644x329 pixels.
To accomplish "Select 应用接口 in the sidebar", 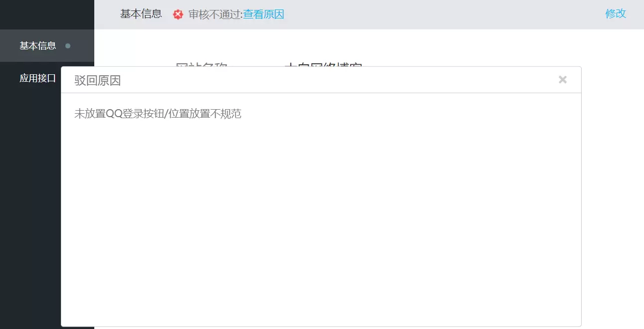I will (37, 78).
